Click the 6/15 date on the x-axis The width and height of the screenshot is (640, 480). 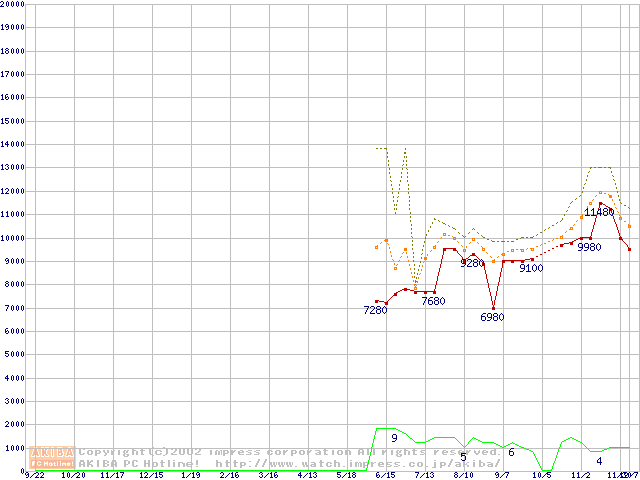pos(384,476)
